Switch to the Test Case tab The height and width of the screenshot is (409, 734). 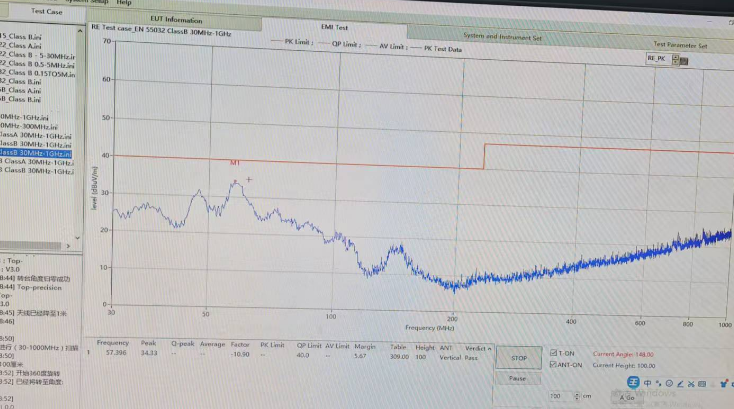point(46,11)
